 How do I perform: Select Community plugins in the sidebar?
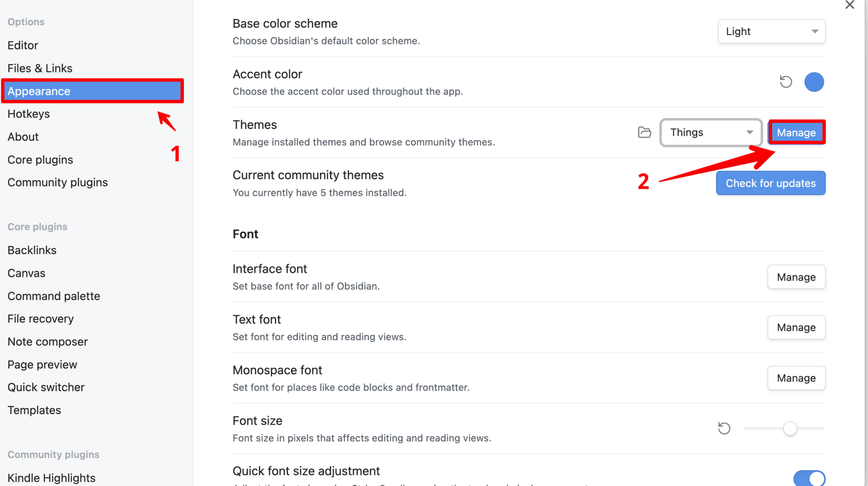coord(57,182)
